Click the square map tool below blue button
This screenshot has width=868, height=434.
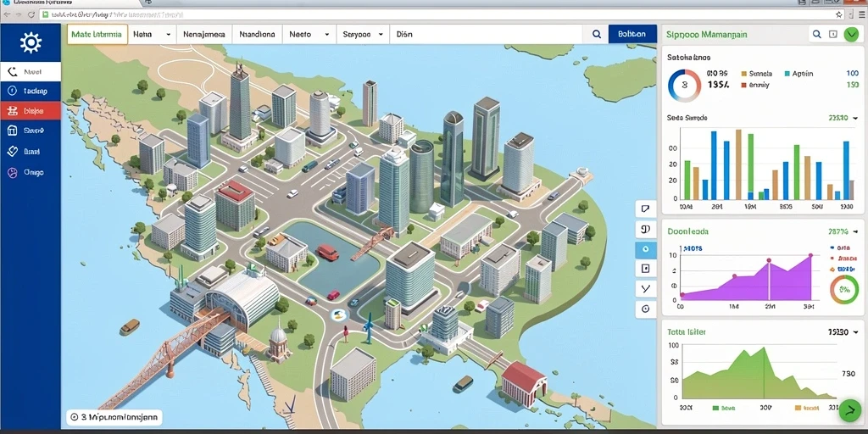[645, 269]
